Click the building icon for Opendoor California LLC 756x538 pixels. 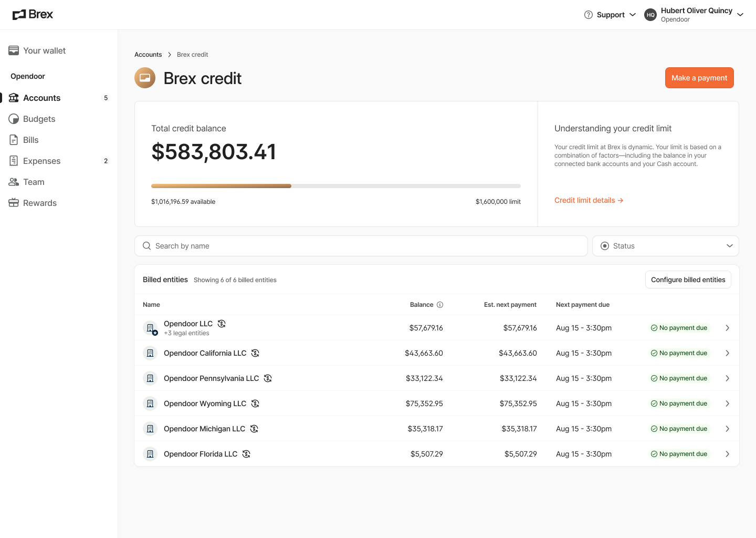tap(150, 353)
